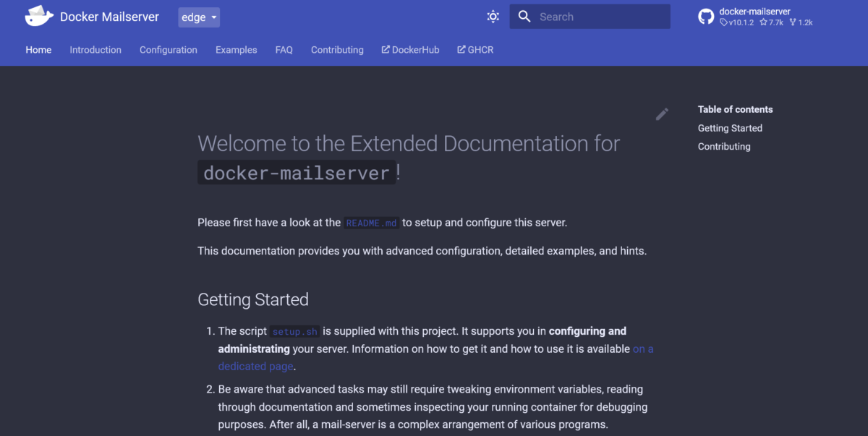Click the 'Docker Mailserver' site title
This screenshot has height=436, width=868.
(109, 17)
